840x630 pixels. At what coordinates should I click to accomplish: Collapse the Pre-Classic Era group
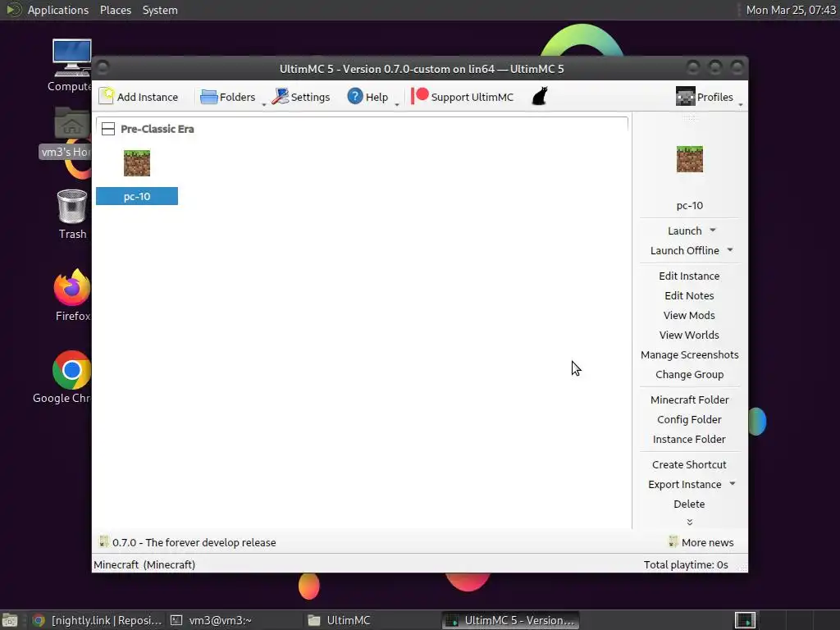coord(108,129)
